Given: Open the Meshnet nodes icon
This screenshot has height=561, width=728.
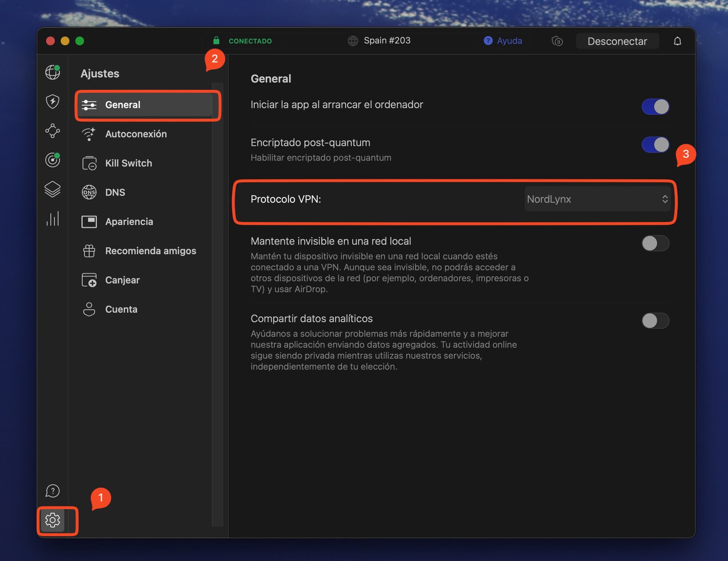Looking at the screenshot, I should coord(53,130).
